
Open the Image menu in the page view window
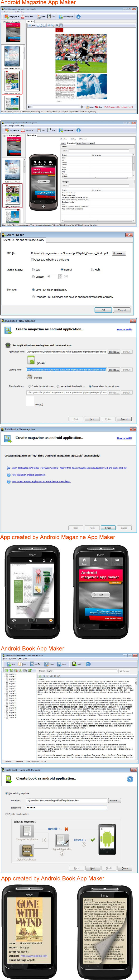pyautogui.click(x=11, y=12)
